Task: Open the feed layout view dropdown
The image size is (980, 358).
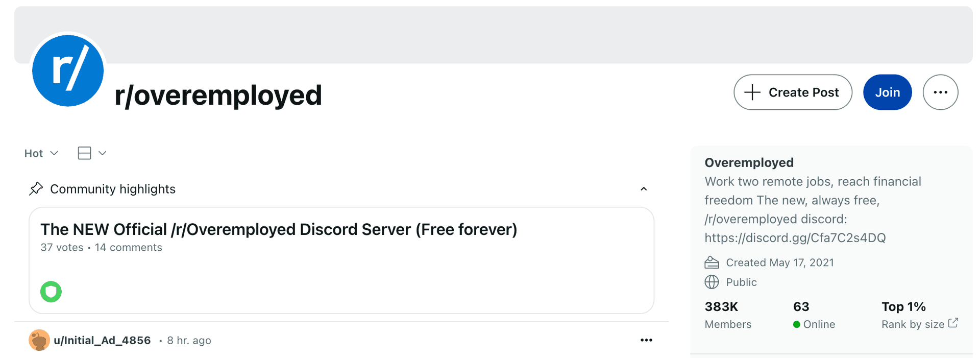Action: coord(92,153)
